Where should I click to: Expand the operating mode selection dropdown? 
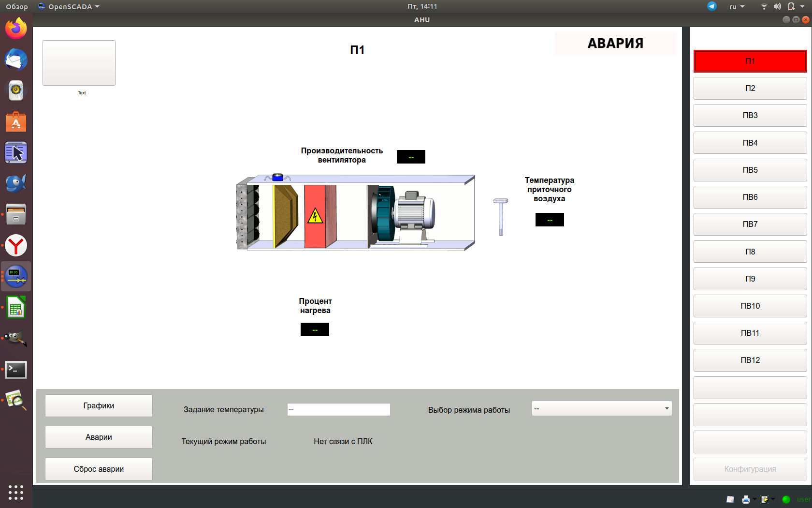(667, 409)
